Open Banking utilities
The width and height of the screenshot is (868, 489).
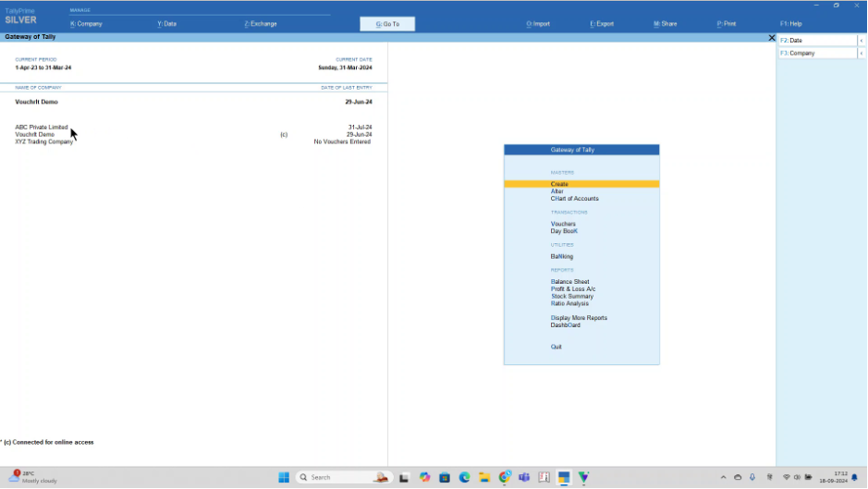tap(562, 256)
